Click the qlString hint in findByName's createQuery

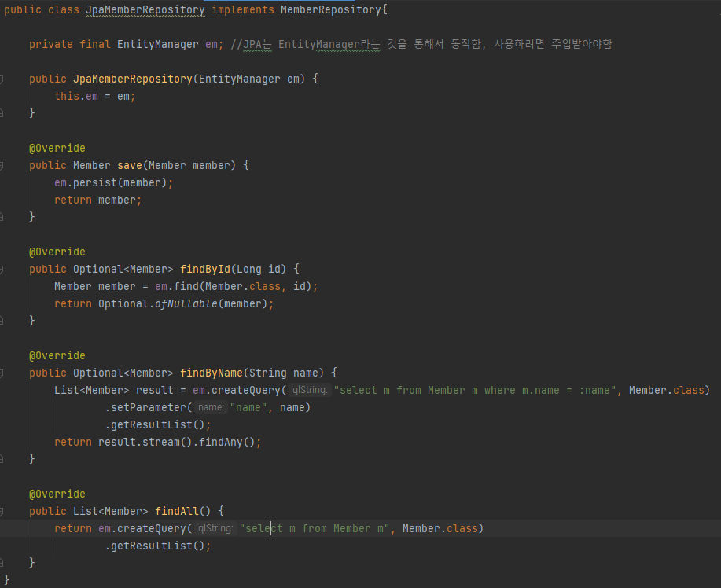click(310, 391)
